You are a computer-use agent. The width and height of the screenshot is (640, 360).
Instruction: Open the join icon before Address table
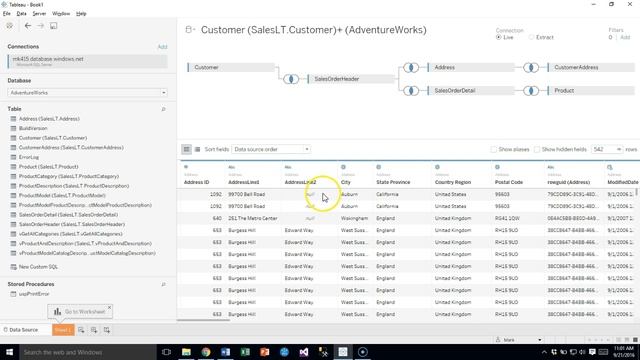click(411, 67)
